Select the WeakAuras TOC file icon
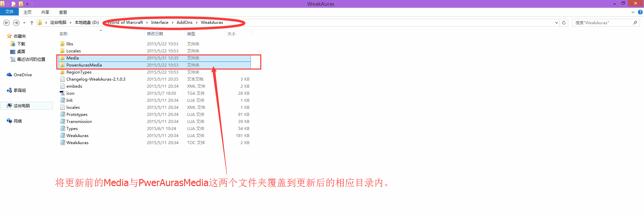The height and width of the screenshot is (215, 644). coord(62,142)
